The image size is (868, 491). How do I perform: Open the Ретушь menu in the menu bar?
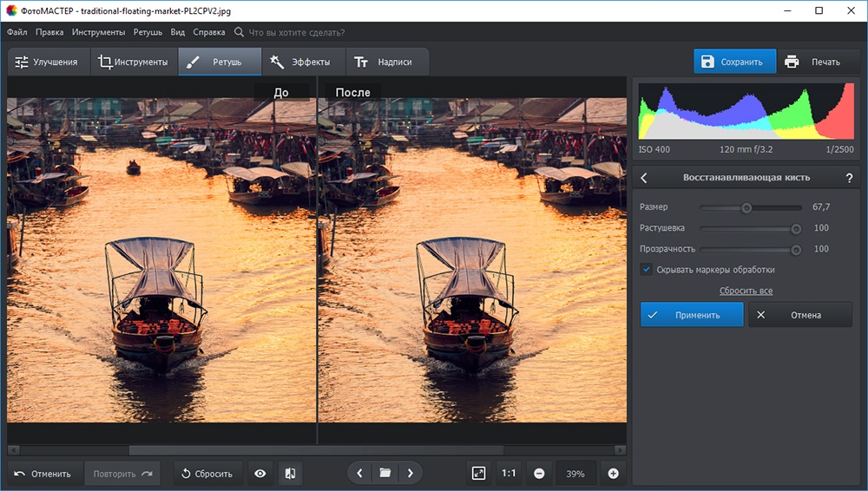click(x=148, y=32)
